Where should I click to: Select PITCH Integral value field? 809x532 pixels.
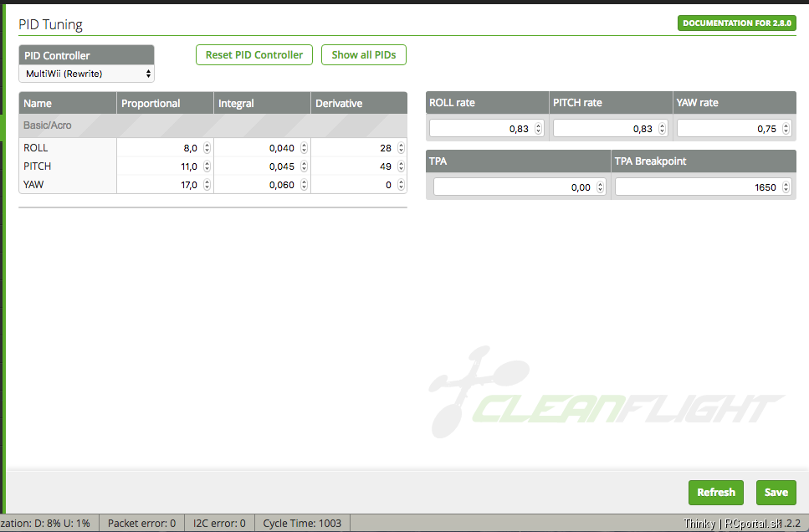click(x=262, y=166)
